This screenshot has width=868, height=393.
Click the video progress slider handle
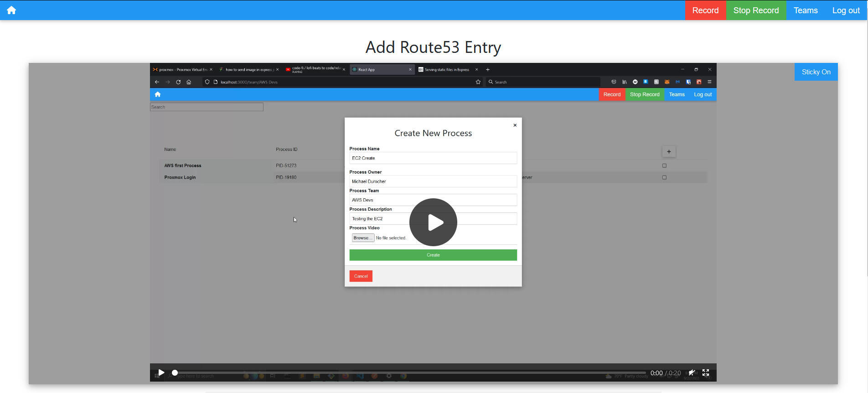pos(175,372)
